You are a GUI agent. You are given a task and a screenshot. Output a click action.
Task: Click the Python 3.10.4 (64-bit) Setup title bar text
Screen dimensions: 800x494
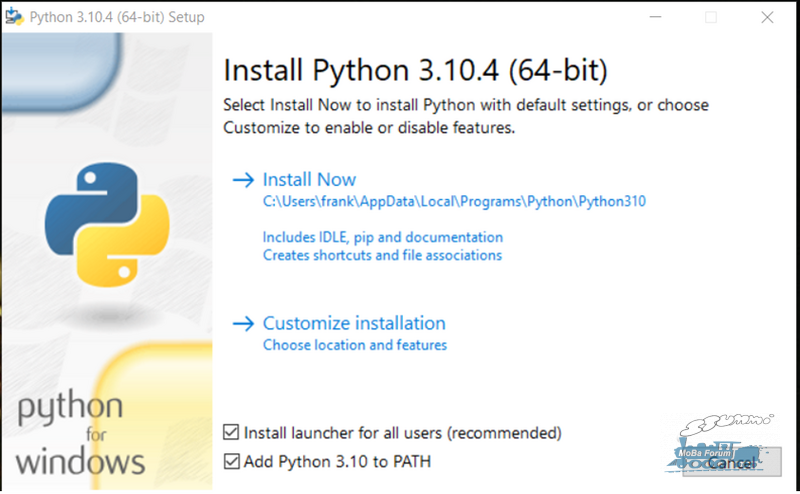click(117, 17)
